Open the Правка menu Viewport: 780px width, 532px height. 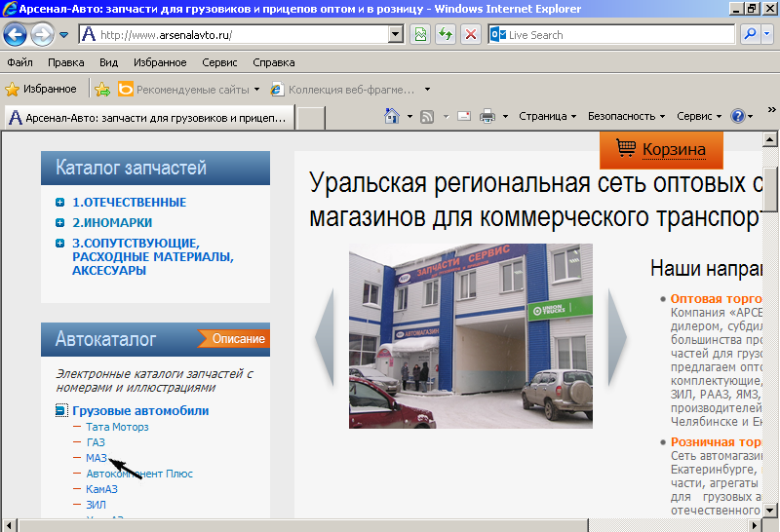[65, 62]
